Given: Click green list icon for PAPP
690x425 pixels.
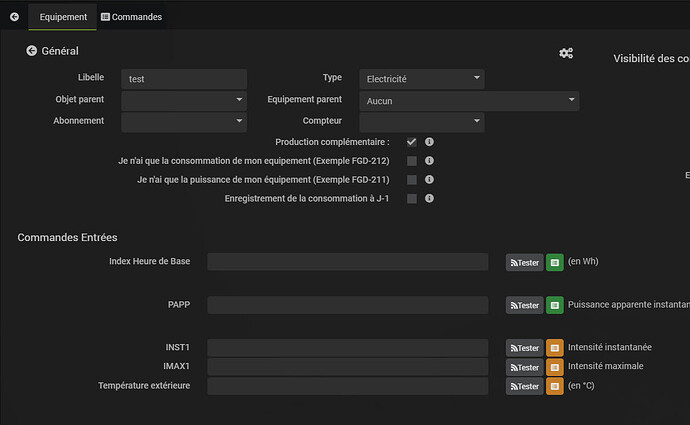Looking at the screenshot, I should [554, 305].
